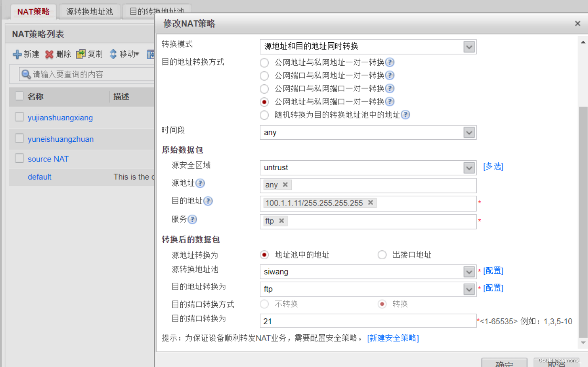Select 公网端口与私网地址一对一转换 radio button
The width and height of the screenshot is (588, 367).
[x=264, y=75]
